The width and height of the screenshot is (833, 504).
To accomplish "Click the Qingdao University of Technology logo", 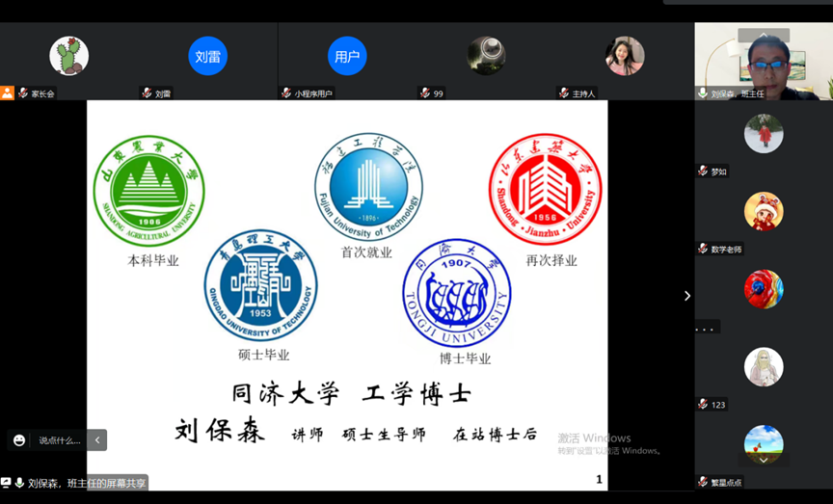I will click(260, 285).
